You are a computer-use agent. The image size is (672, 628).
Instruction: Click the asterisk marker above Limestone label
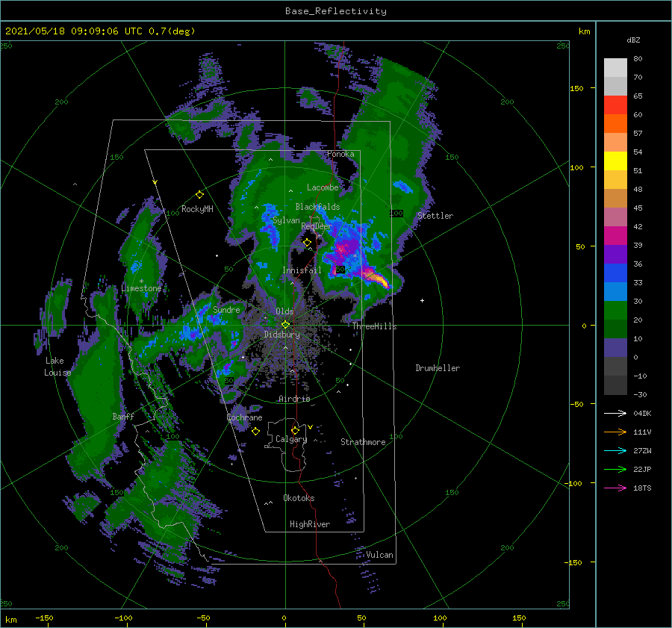tap(141, 282)
